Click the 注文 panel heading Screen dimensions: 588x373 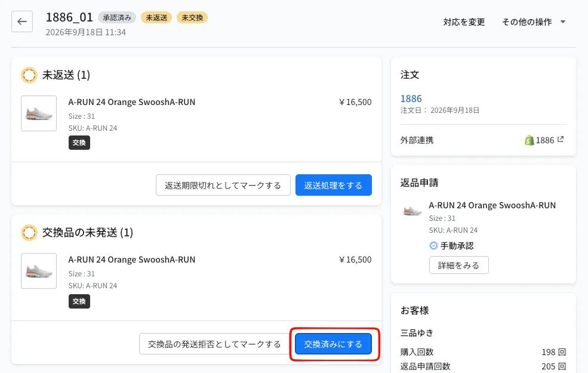[x=410, y=75]
